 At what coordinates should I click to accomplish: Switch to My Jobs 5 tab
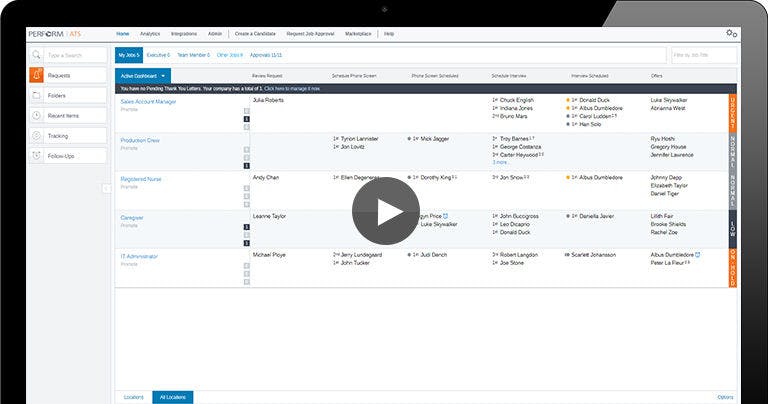coord(129,55)
